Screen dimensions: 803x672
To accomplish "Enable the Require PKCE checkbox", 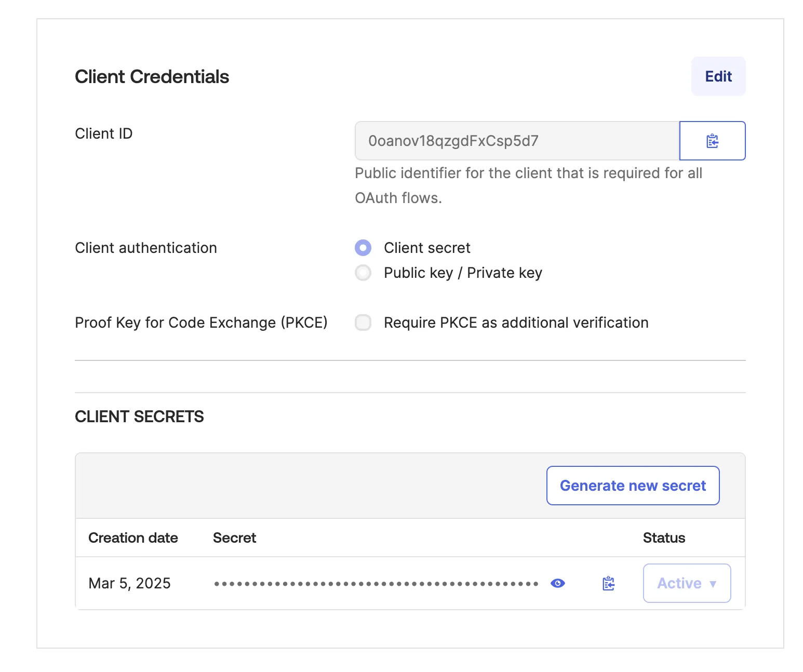I will 363,322.
